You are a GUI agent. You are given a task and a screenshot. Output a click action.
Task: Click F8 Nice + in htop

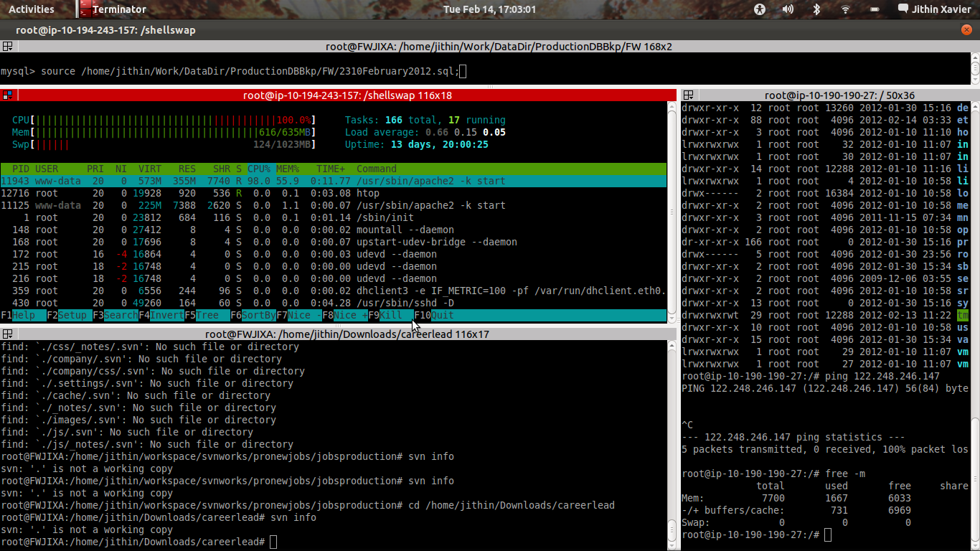(345, 315)
